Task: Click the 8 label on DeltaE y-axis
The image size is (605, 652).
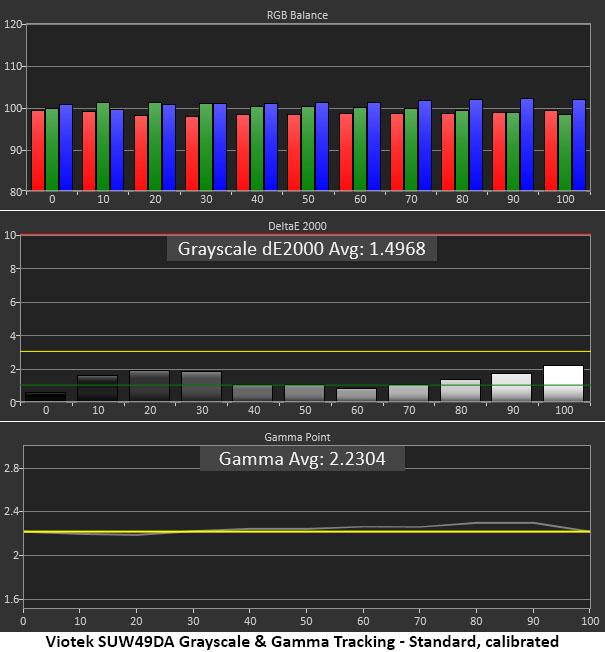Action: click(x=13, y=269)
